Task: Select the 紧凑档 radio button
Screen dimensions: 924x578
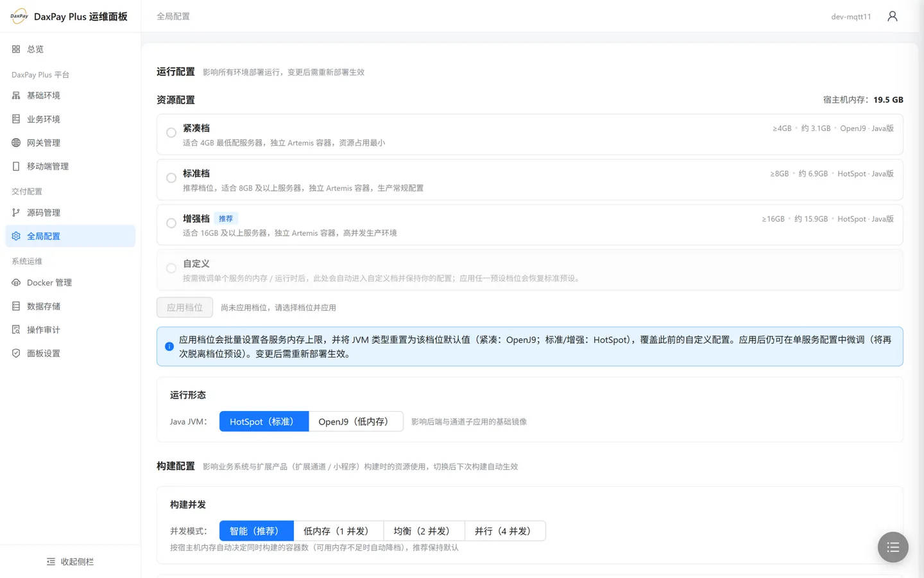Action: click(x=171, y=133)
